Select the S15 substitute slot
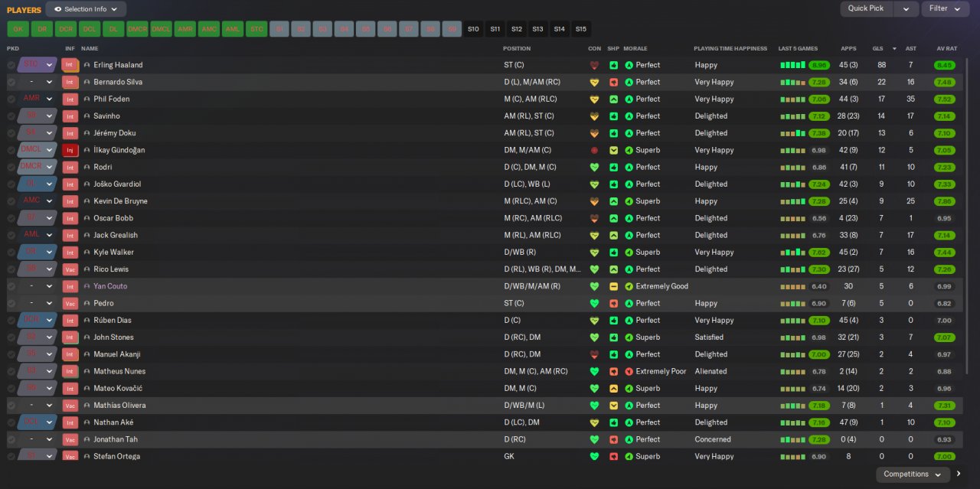 (581, 29)
